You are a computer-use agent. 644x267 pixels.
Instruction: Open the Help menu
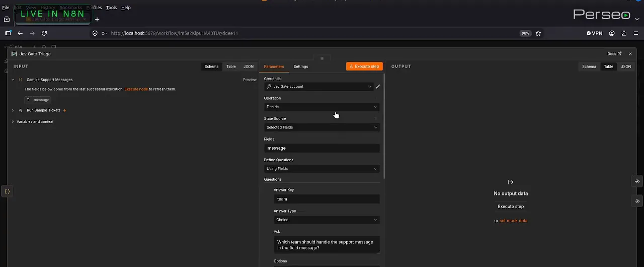[x=126, y=8]
